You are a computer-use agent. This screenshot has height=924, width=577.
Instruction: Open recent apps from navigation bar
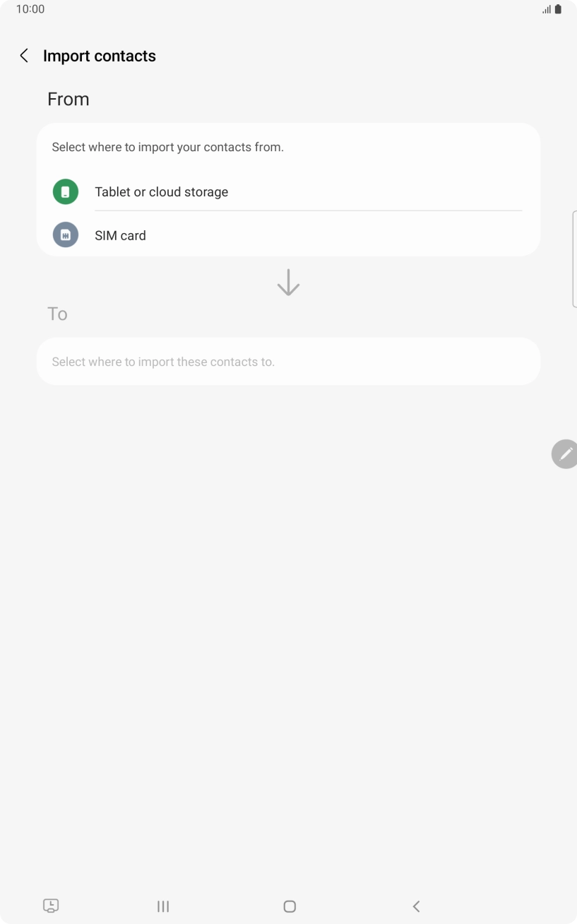point(163,906)
